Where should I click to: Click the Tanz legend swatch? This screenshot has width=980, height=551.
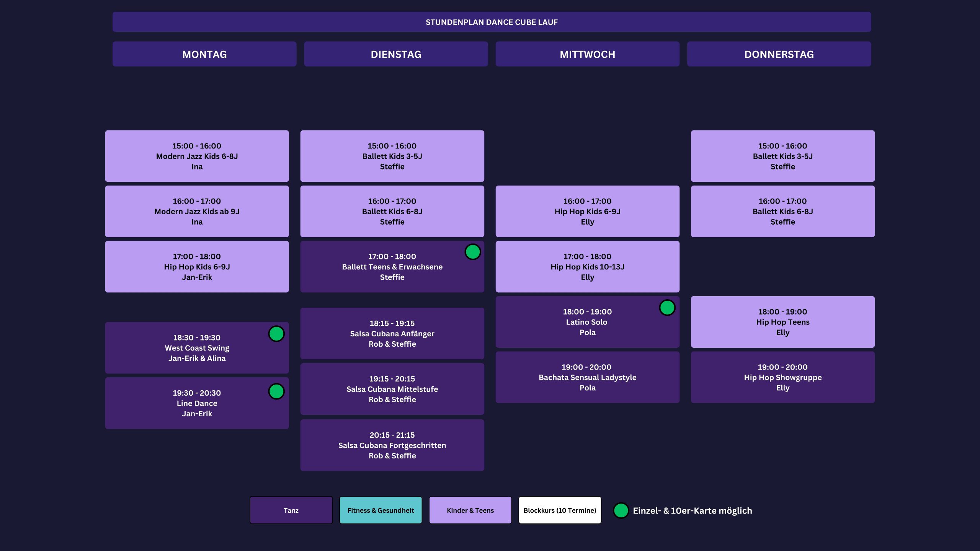pos(291,510)
